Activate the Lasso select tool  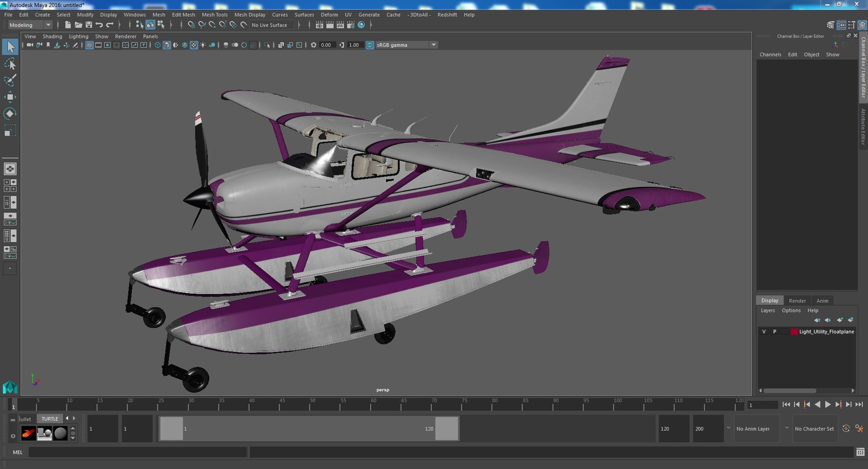(10, 64)
